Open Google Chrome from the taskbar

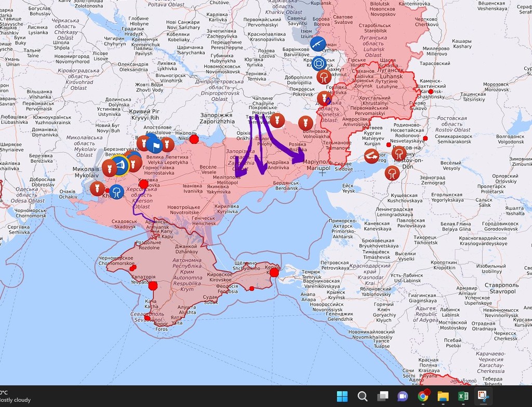[423, 396]
